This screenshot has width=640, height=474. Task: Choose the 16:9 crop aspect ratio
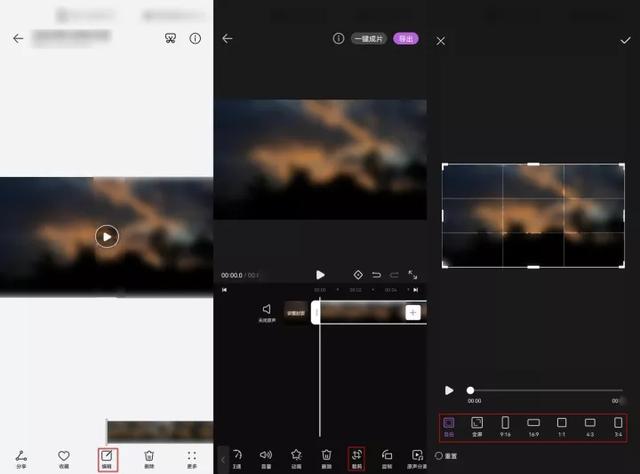533,426
